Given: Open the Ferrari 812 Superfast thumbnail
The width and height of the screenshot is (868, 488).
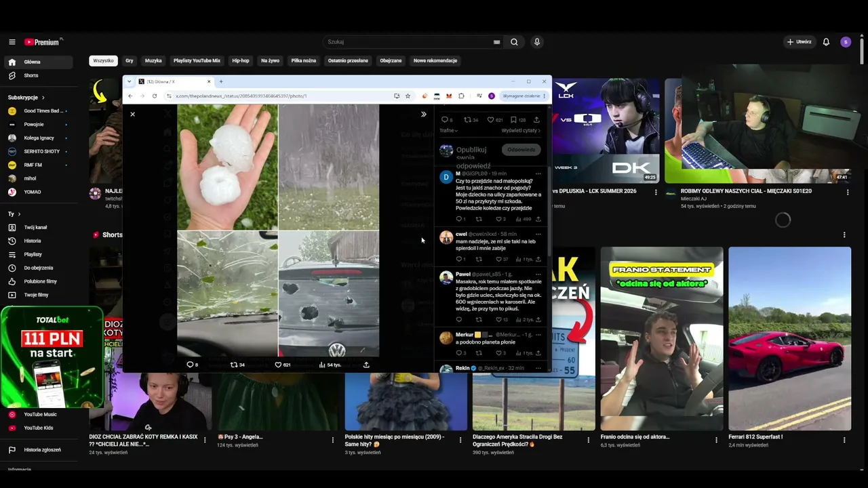Looking at the screenshot, I should click(x=789, y=339).
